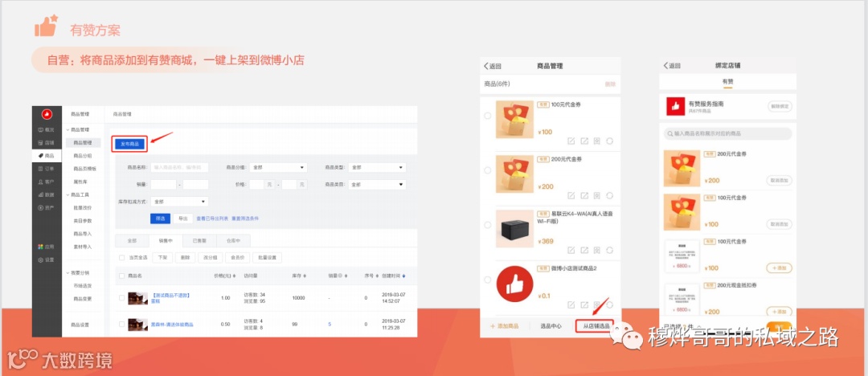Click the pencil edit icon for 200元代金券 in 商品管理
Screen dimensions: 868x376
pyautogui.click(x=572, y=195)
